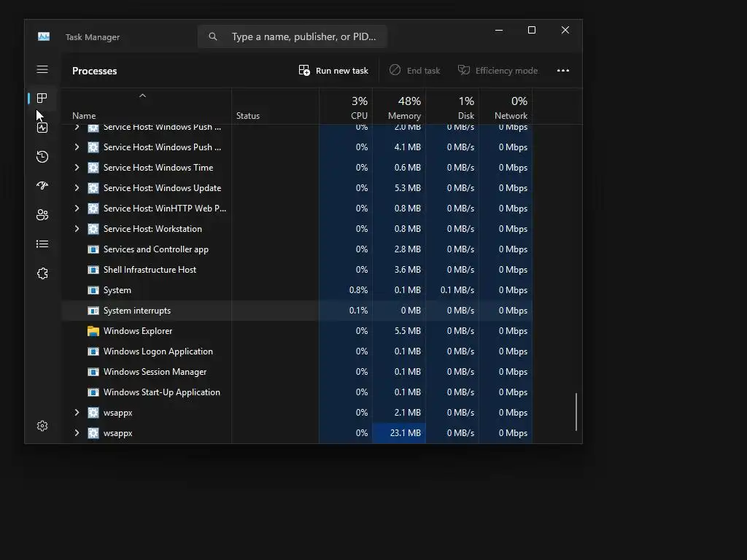Expand Service Host: Windows Update group
747x560 pixels.
click(77, 188)
